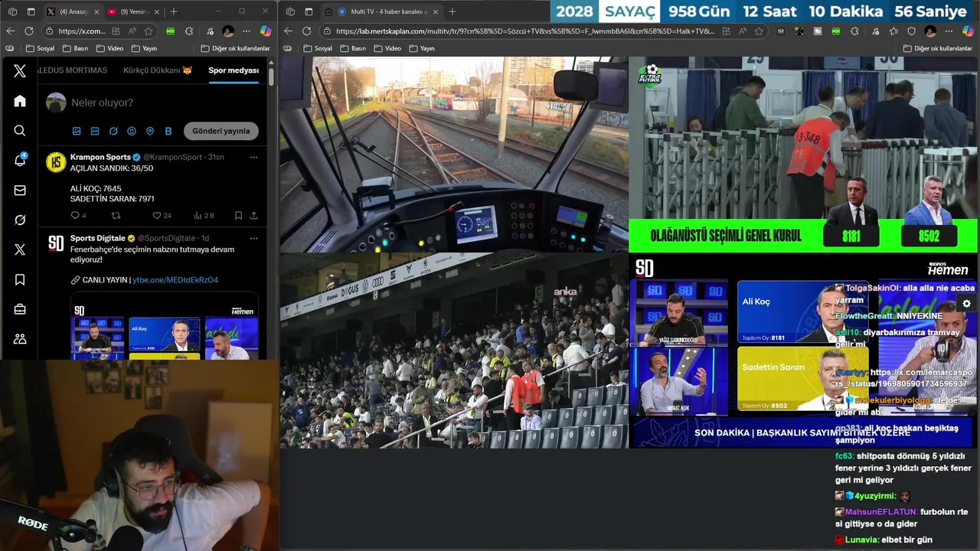Select the (4) Anasayfa browser tab
The width and height of the screenshot is (980, 551).
click(x=72, y=11)
